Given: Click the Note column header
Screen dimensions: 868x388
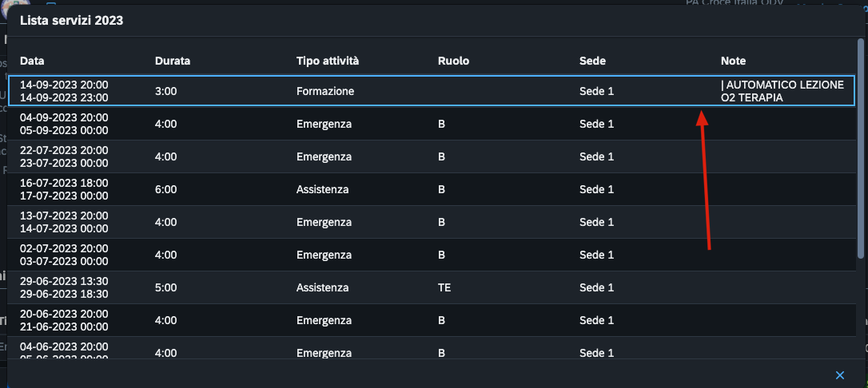Looking at the screenshot, I should click(x=733, y=61).
